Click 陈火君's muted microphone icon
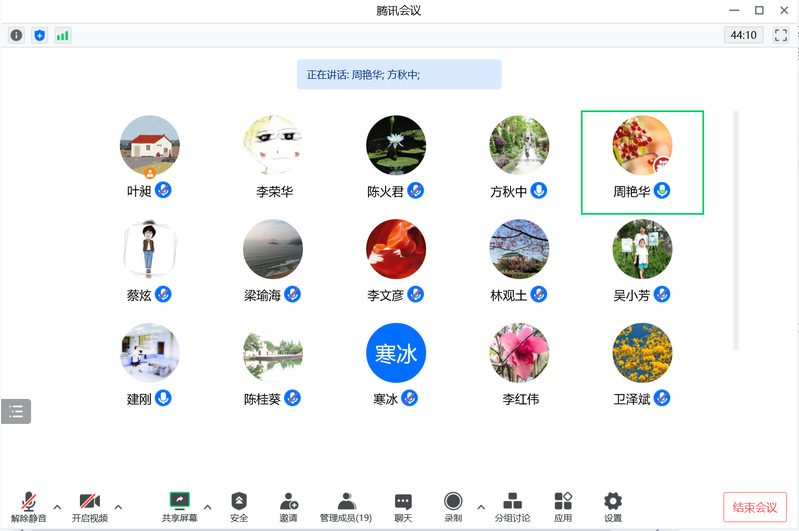Viewport: 799px width, 531px height. click(x=416, y=191)
